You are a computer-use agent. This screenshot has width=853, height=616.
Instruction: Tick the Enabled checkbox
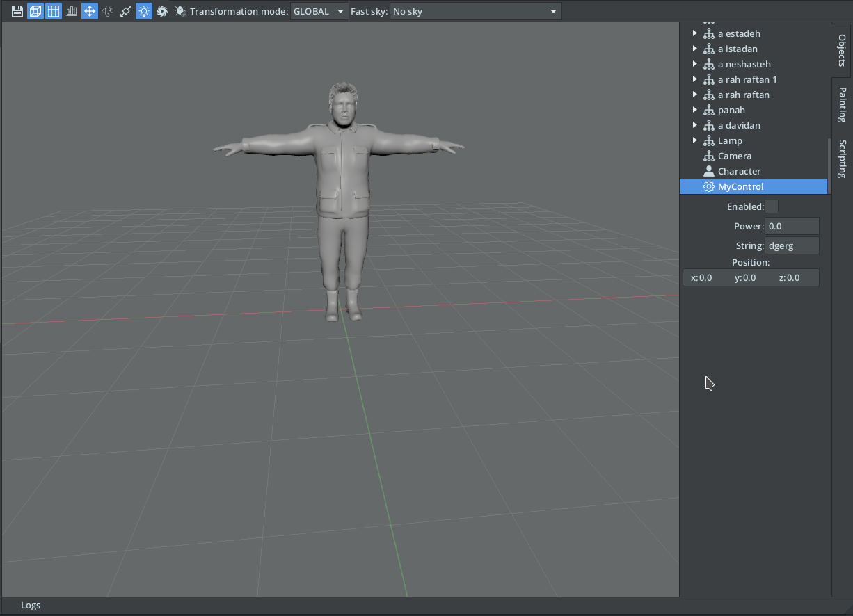pos(772,206)
